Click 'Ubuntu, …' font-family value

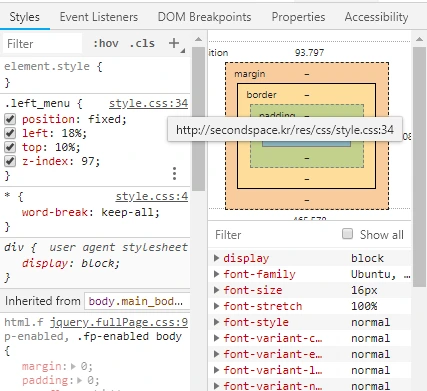click(x=380, y=274)
